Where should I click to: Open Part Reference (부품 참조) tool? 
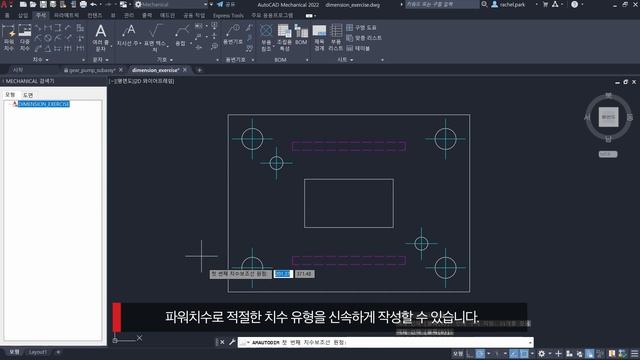266,38
